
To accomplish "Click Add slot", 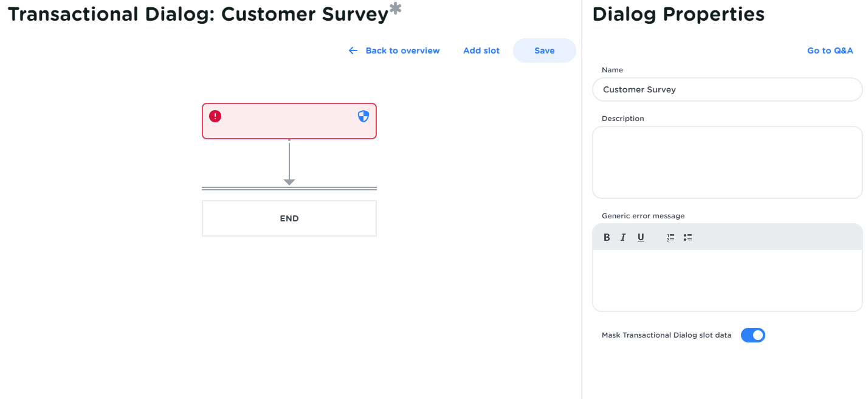I will (x=481, y=50).
